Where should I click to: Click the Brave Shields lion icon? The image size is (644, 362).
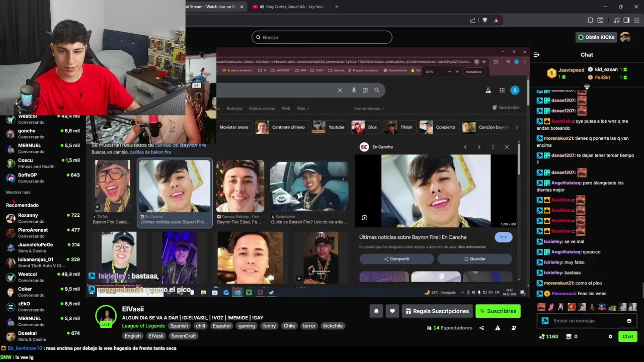[485, 20]
